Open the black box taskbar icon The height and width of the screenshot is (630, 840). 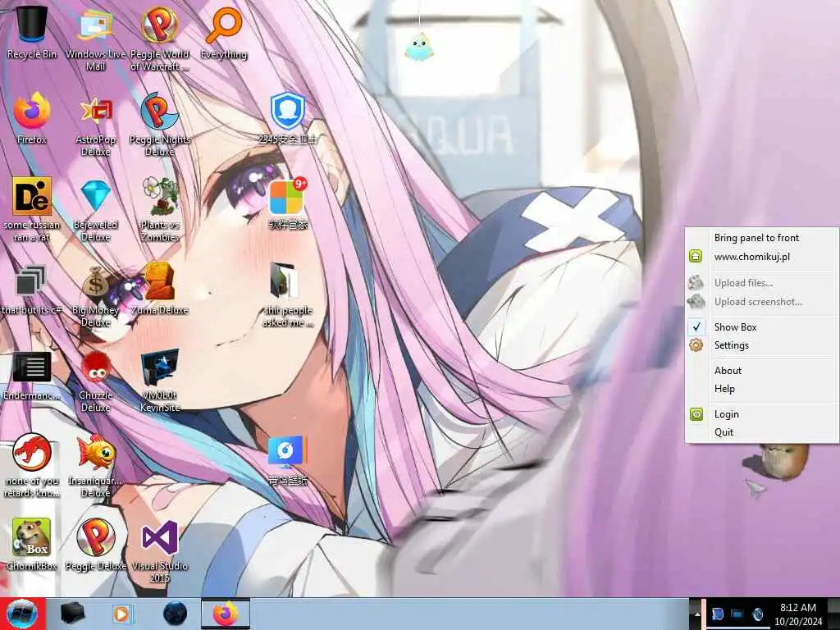(73, 614)
